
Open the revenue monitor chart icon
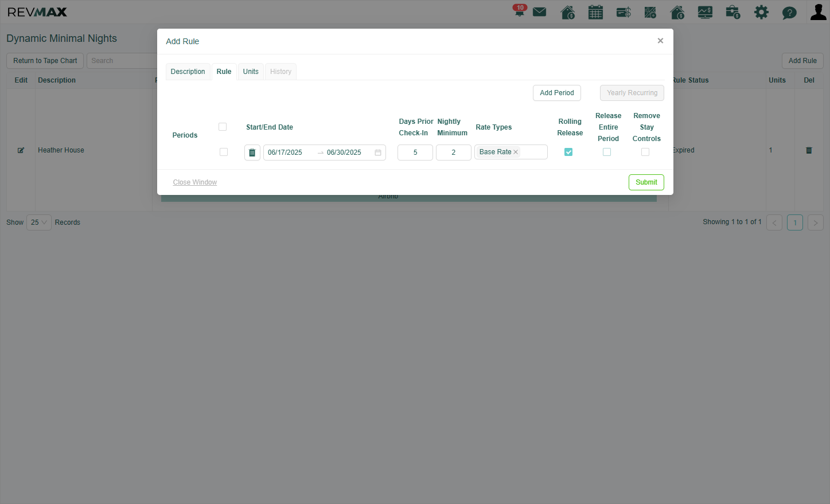[x=705, y=12]
